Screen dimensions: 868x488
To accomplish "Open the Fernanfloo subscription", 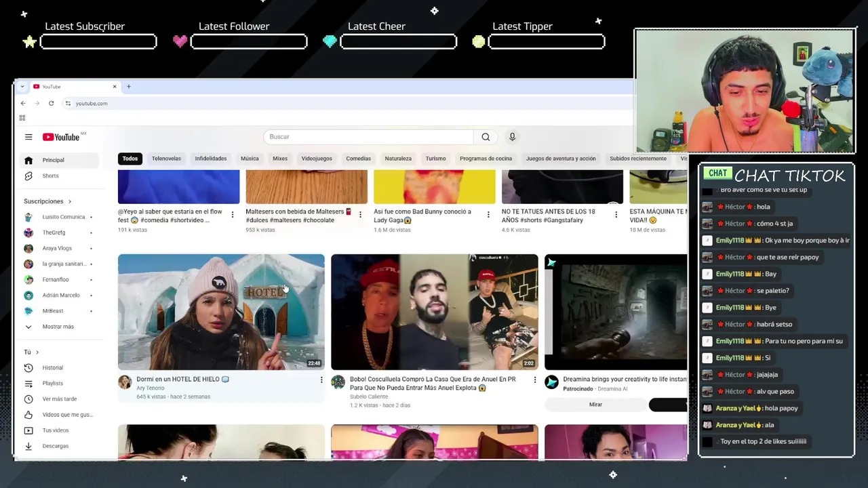I will (60, 279).
